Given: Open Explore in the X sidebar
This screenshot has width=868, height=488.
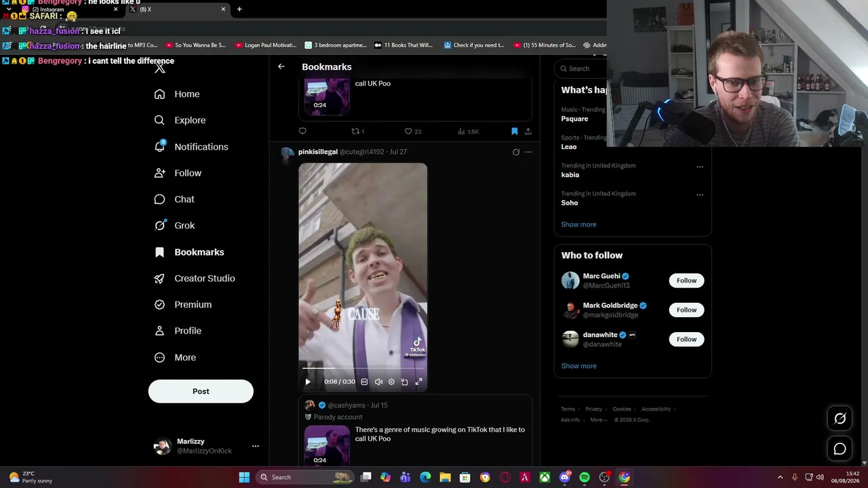Looking at the screenshot, I should pyautogui.click(x=180, y=120).
